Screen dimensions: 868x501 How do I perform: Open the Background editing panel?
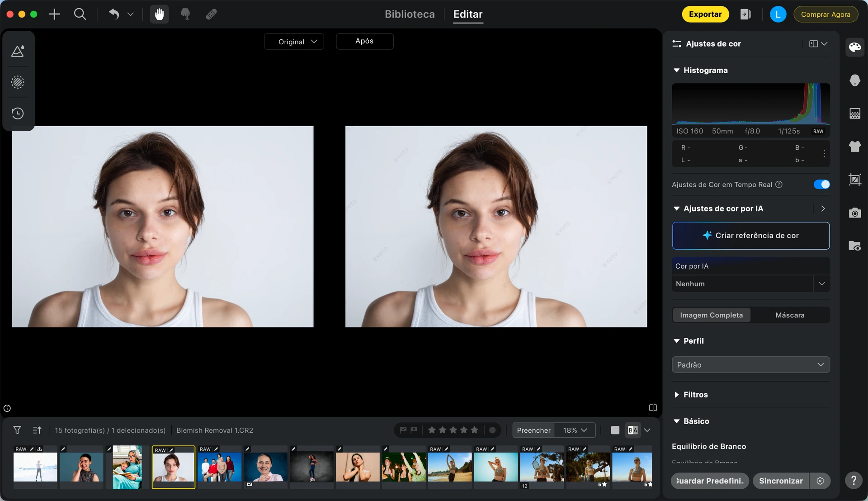855,113
